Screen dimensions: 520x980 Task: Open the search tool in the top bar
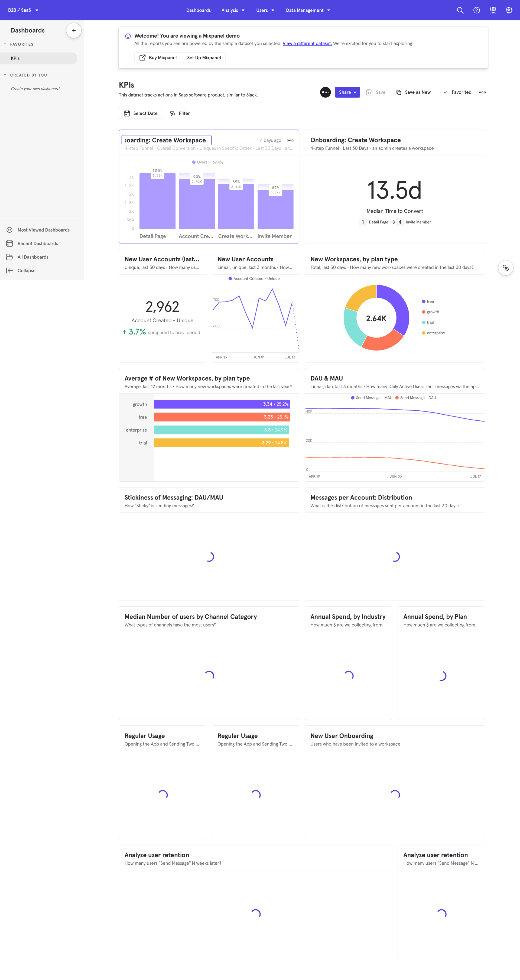tap(460, 10)
